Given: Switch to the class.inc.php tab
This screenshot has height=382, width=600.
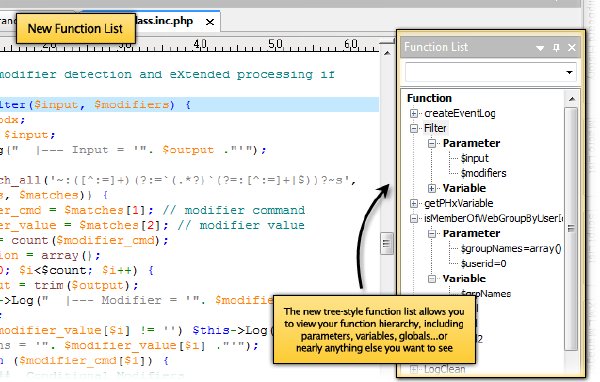Looking at the screenshot, I should pos(165,21).
